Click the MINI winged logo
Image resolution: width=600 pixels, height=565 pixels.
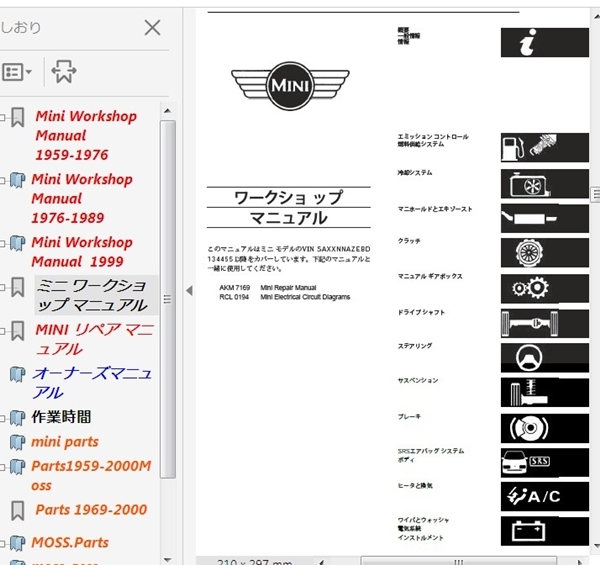[x=290, y=86]
